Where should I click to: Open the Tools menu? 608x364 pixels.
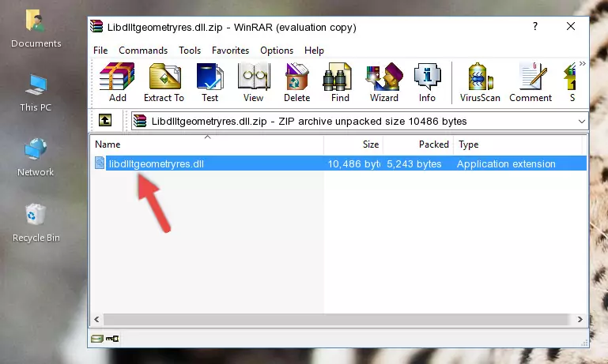click(x=190, y=51)
